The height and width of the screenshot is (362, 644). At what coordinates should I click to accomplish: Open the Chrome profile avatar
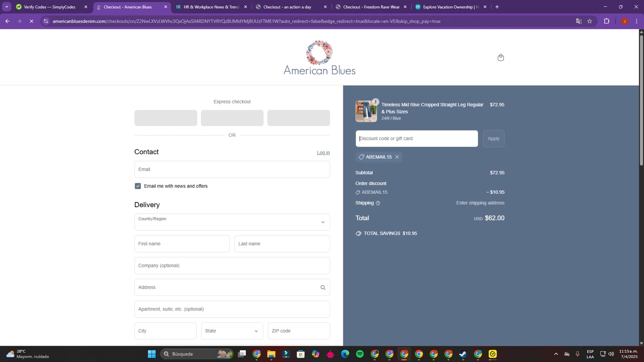pyautogui.click(x=624, y=21)
